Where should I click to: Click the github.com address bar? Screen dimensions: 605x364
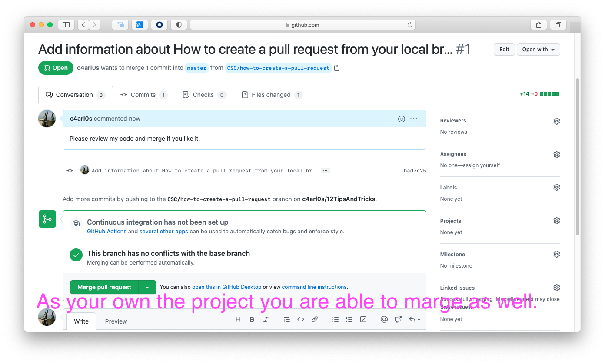pos(302,25)
